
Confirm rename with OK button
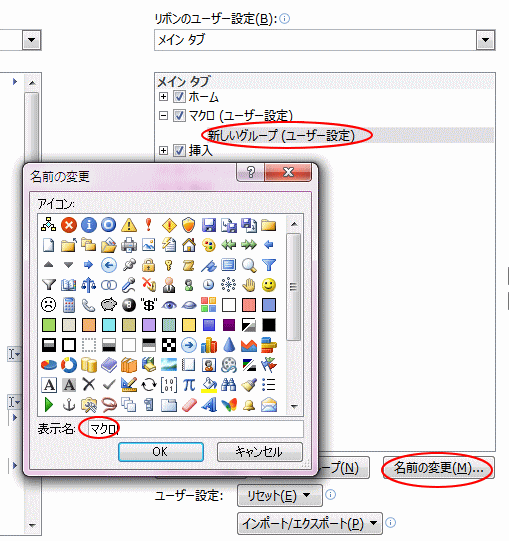(x=160, y=452)
